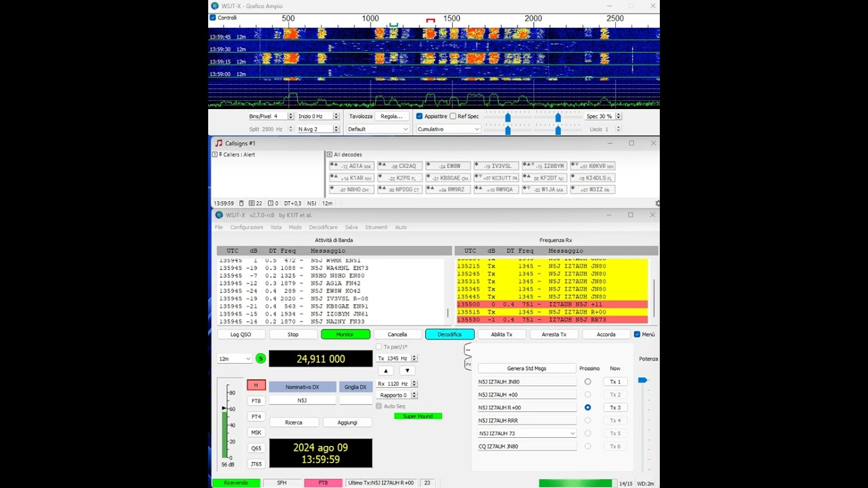Toggle the Menù checkbox

637,334
